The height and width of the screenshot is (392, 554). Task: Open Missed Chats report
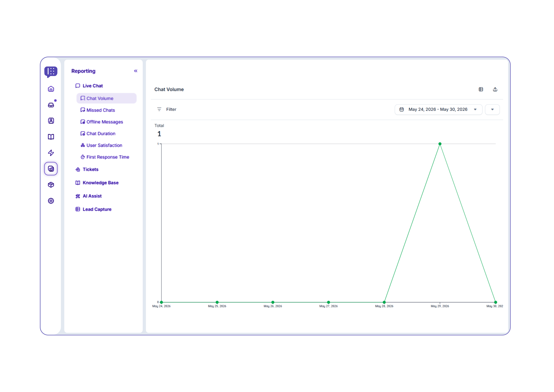98,110
